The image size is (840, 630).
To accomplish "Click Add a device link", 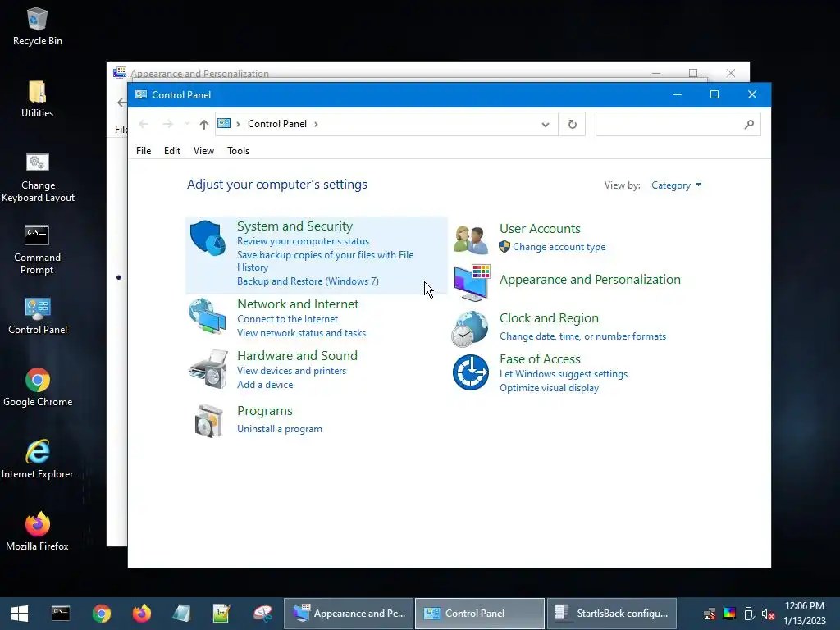I will 265,385.
